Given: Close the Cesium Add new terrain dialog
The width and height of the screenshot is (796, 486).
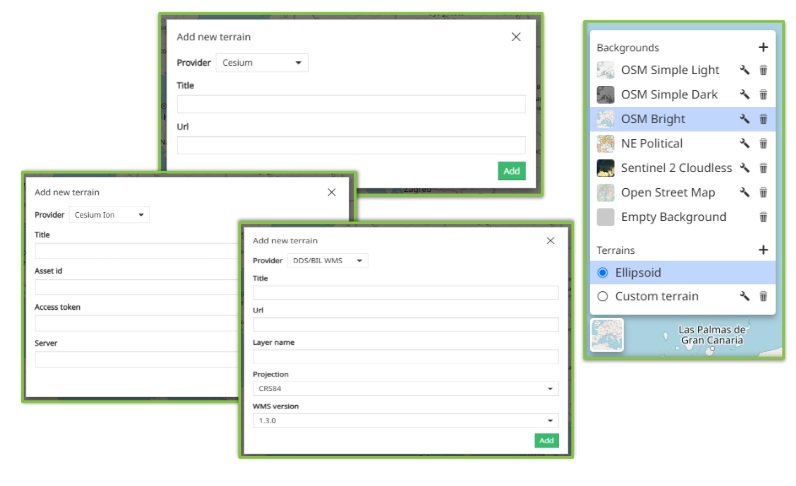Looking at the screenshot, I should point(516,37).
